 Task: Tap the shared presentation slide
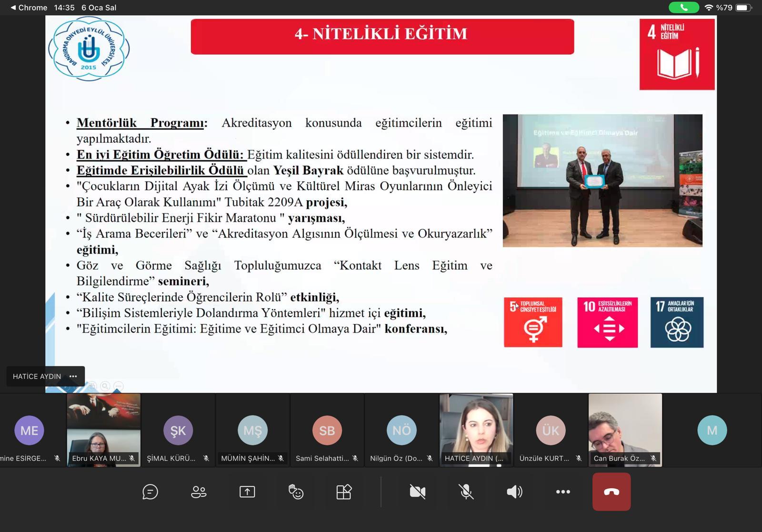click(381, 204)
